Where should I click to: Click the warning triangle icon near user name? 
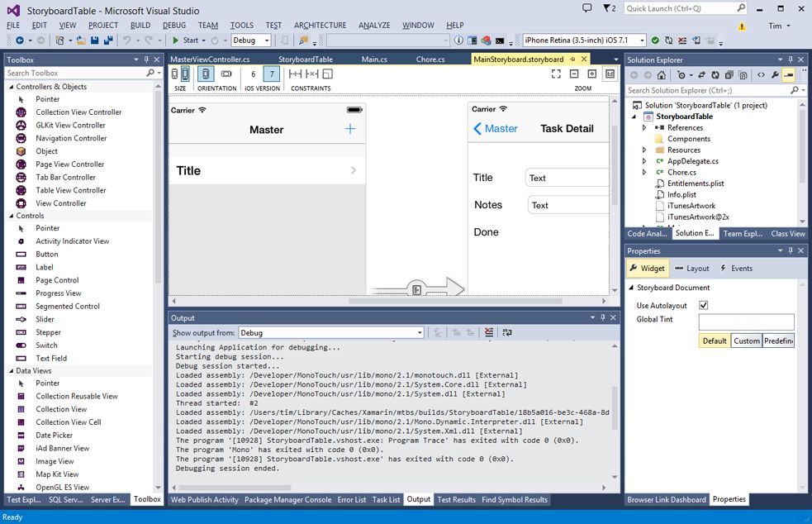tap(742, 26)
